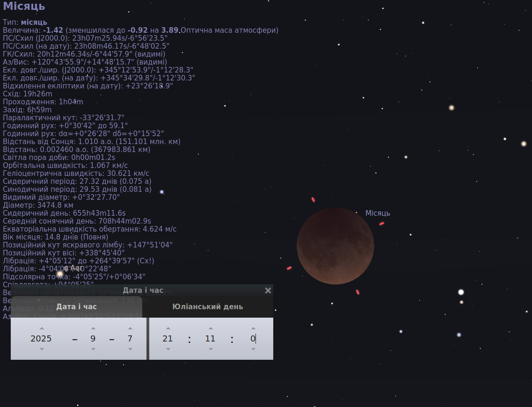
Task: Click the seconds field showing 0
Action: (253, 339)
